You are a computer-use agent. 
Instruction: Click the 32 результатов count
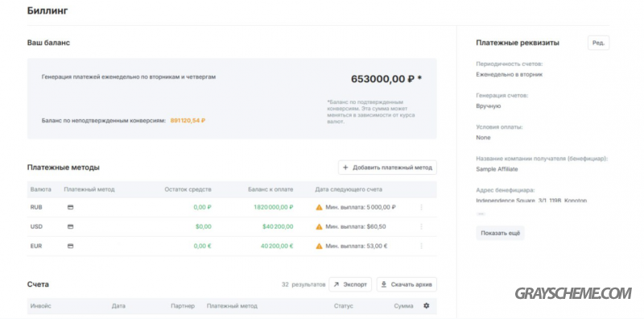point(303,284)
